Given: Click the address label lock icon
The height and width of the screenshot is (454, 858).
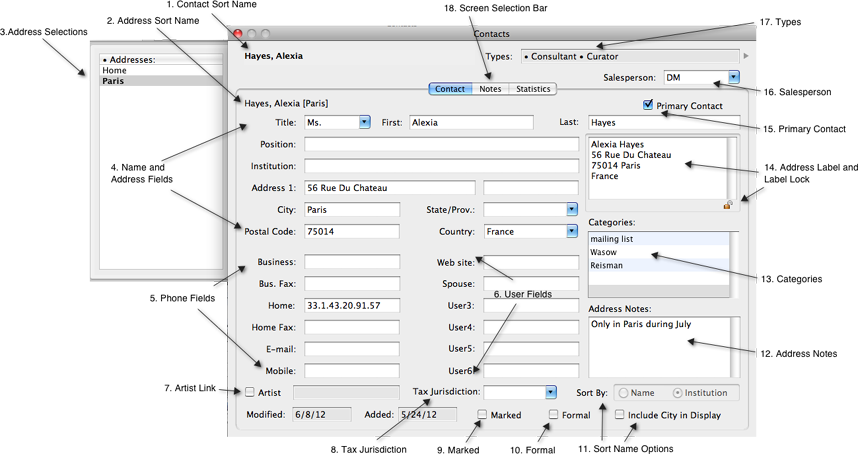Looking at the screenshot, I should [x=729, y=204].
